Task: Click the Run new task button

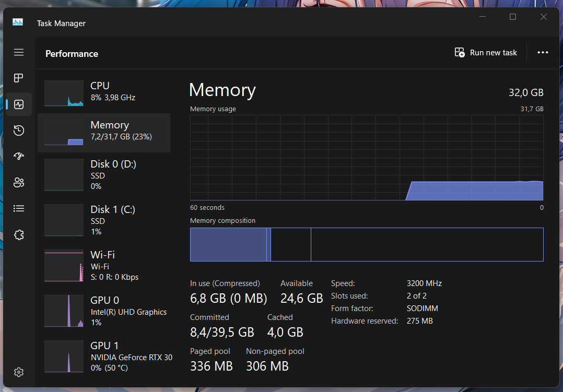Action: point(486,53)
